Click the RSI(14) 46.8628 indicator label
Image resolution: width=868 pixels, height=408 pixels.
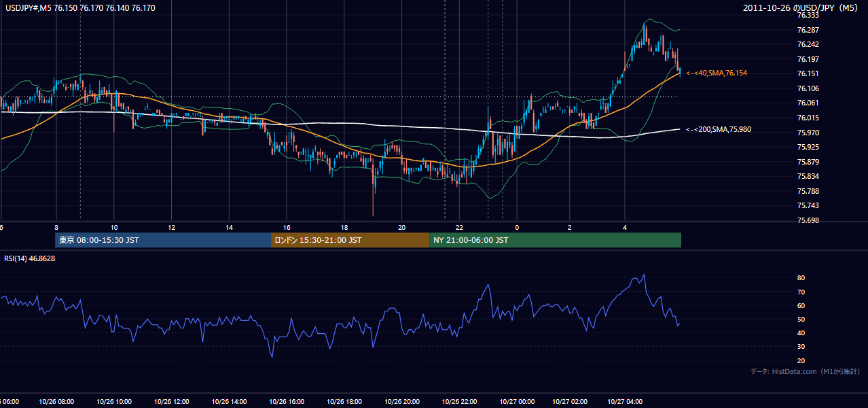point(30,258)
